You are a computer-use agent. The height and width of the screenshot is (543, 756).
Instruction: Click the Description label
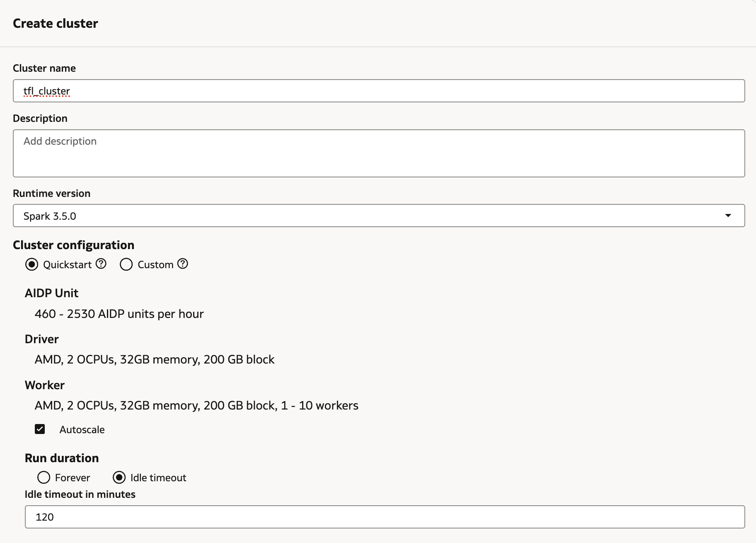(x=40, y=118)
